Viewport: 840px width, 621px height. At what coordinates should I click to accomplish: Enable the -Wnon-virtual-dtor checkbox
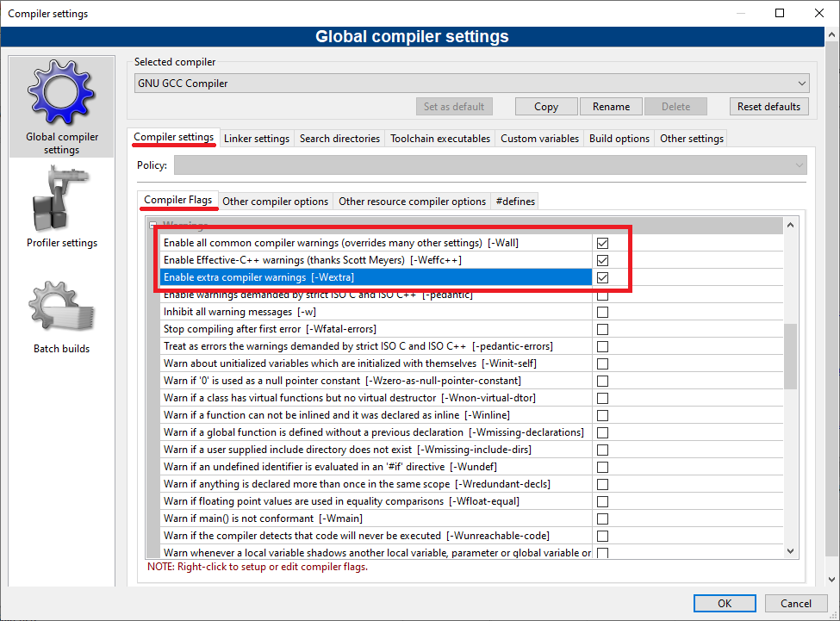tap(602, 398)
